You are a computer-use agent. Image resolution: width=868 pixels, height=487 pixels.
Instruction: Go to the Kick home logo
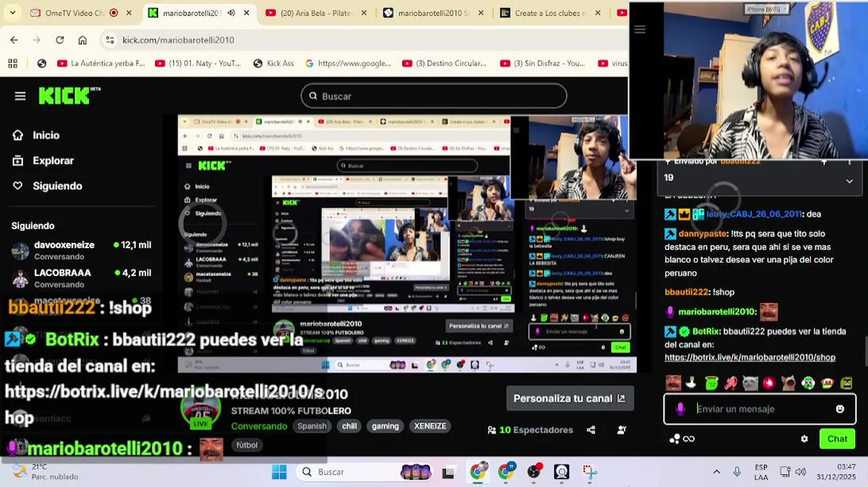[x=69, y=96]
